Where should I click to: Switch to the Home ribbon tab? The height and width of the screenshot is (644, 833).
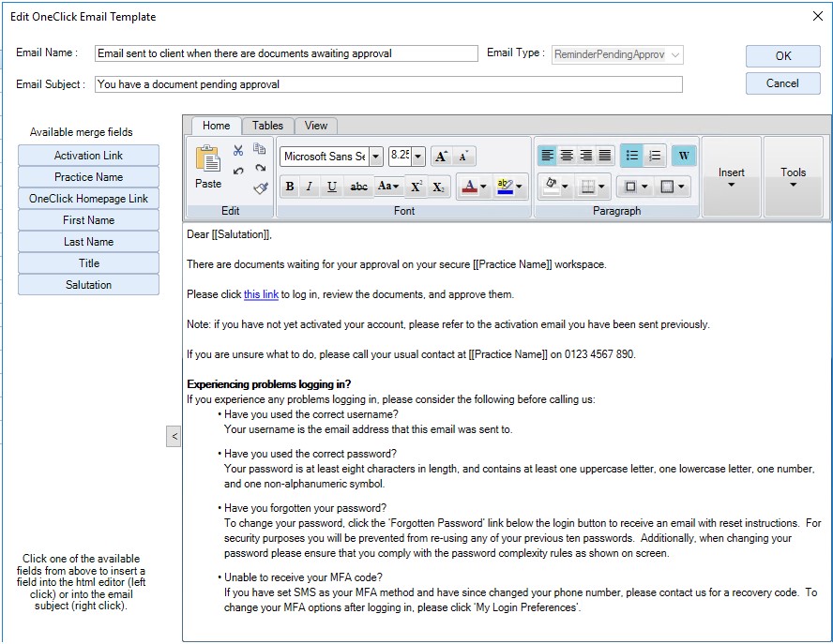216,126
